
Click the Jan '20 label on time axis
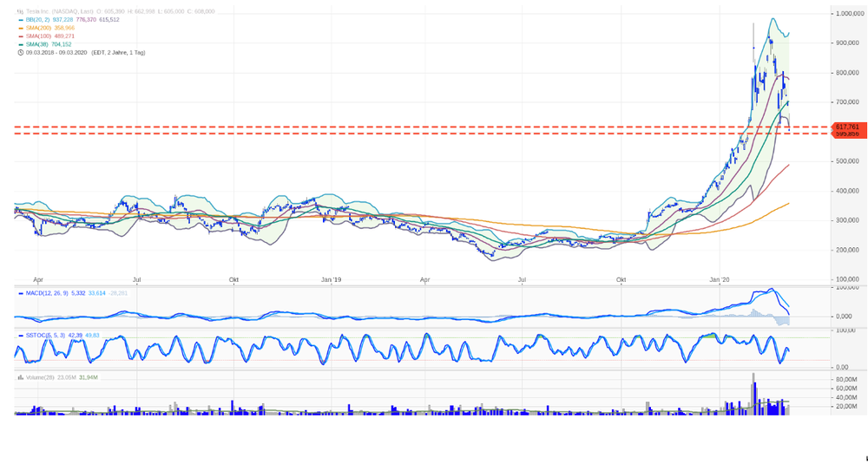click(720, 280)
